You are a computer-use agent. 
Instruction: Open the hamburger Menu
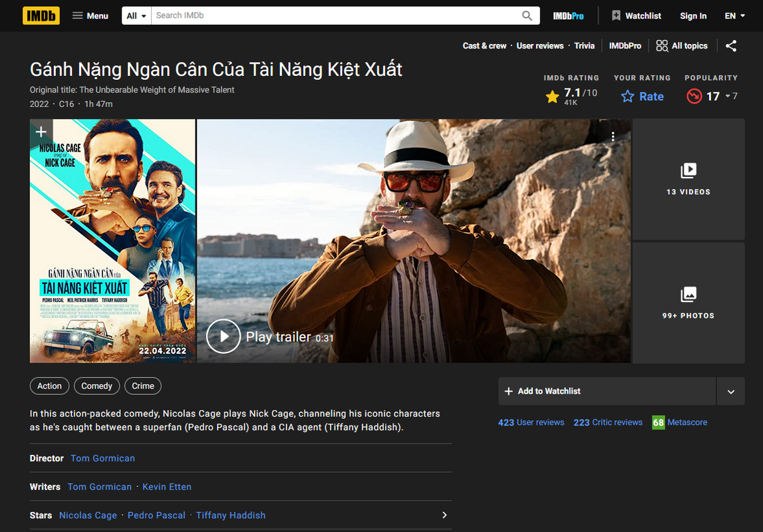(90, 15)
